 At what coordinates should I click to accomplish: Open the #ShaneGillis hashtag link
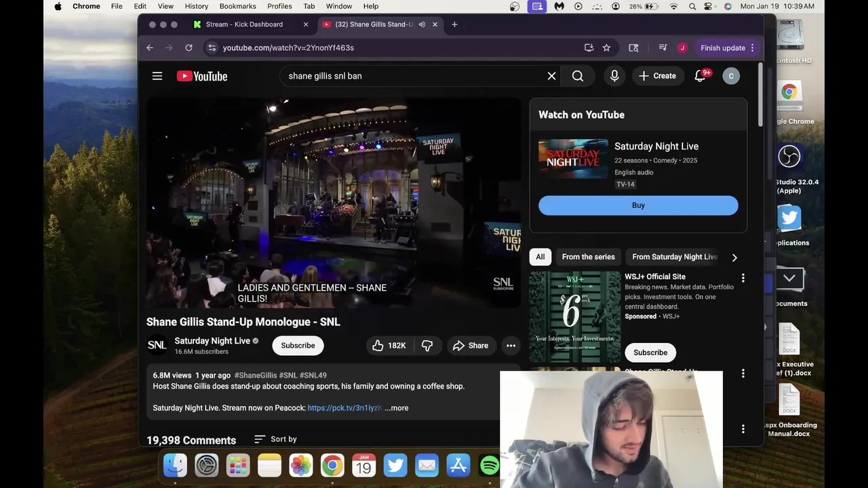point(256,375)
